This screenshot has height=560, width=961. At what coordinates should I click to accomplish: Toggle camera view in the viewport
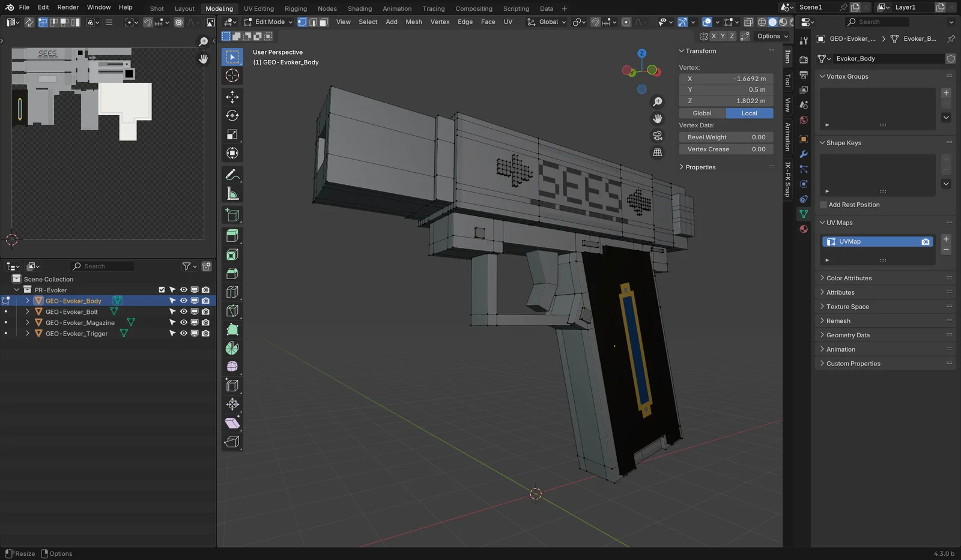658,136
